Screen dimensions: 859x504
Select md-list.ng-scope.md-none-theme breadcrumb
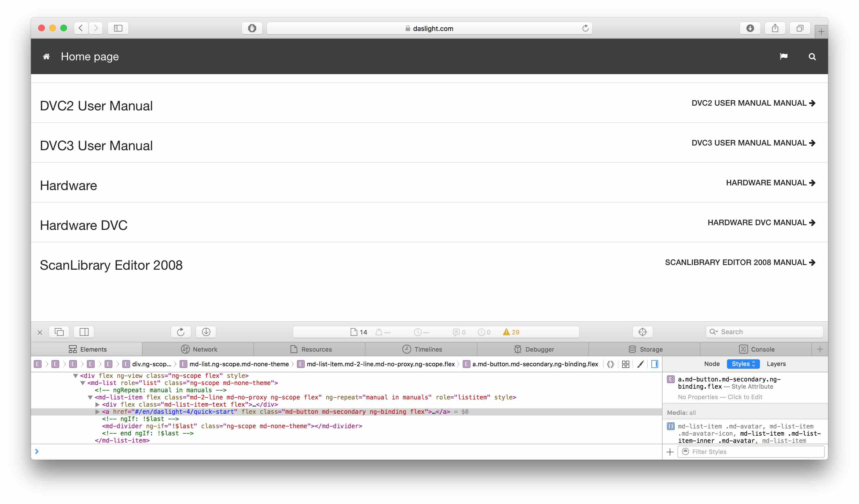[x=234, y=364]
